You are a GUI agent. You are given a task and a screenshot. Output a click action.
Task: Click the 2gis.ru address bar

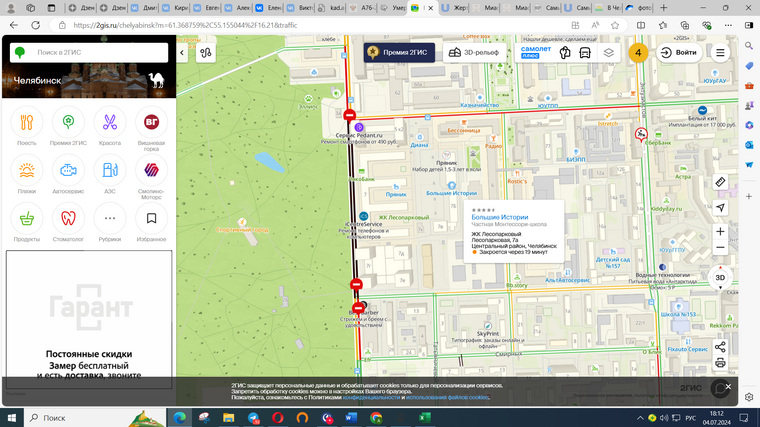(310, 25)
